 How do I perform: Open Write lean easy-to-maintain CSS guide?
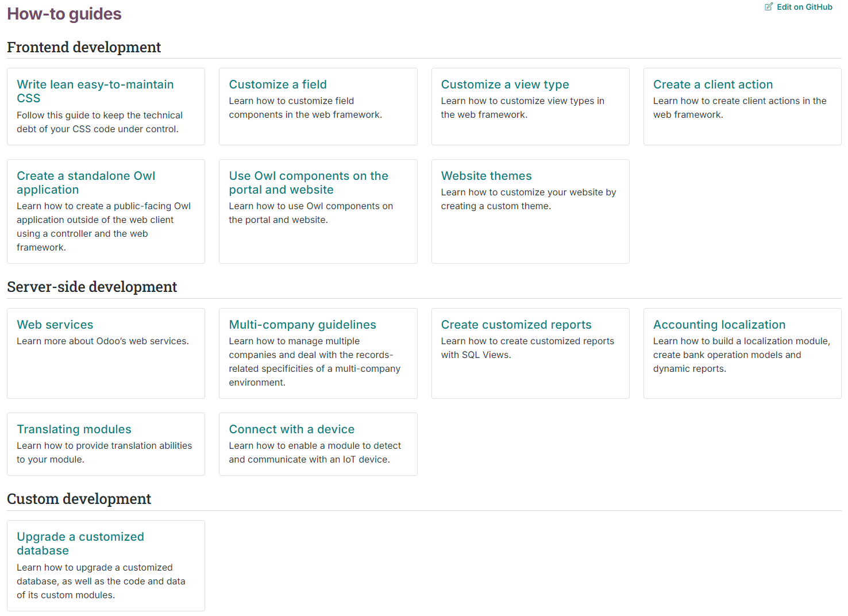(106, 106)
